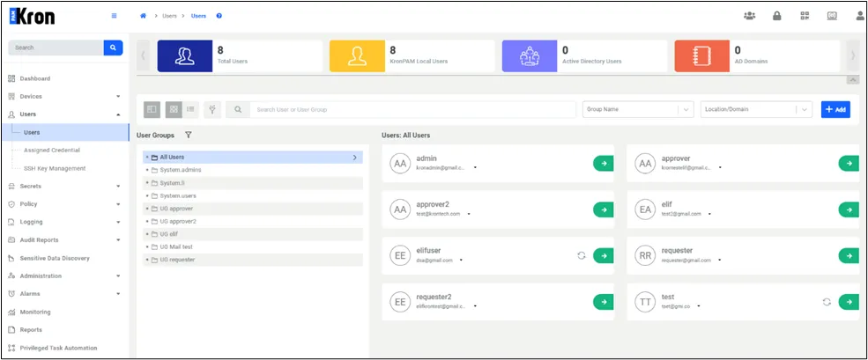Collapse the statistics cards panel

(853, 80)
